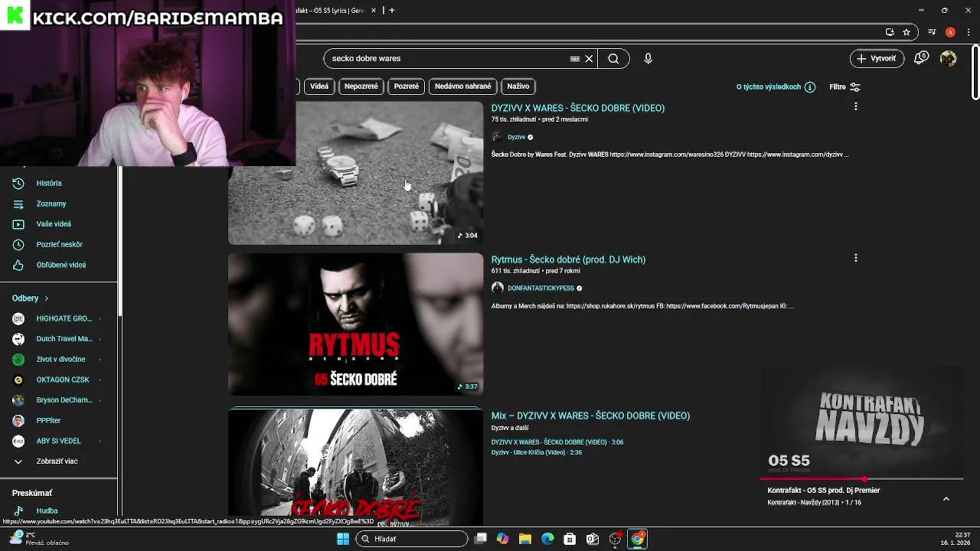Screen dimensions: 980x551
Task: Select the Naživo filter chip
Action: 518,86
